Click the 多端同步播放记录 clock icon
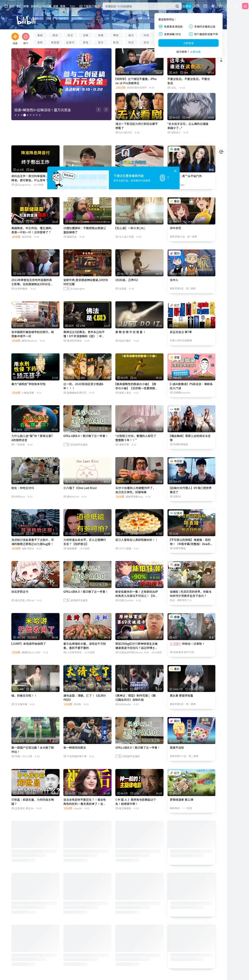 [191, 27]
